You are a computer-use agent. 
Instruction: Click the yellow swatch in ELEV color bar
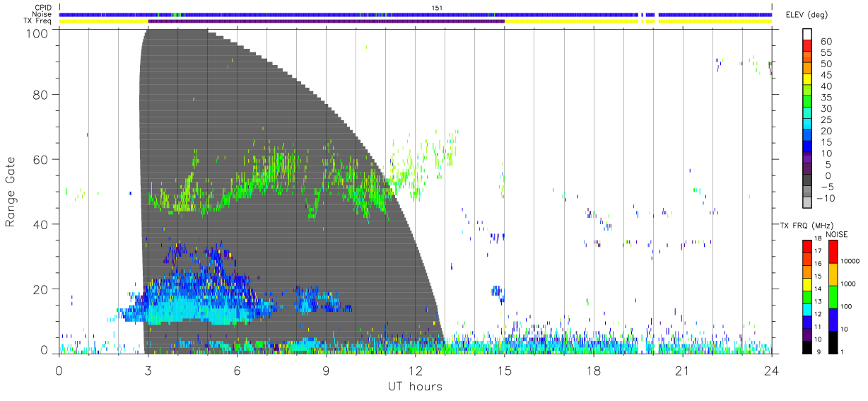click(807, 81)
